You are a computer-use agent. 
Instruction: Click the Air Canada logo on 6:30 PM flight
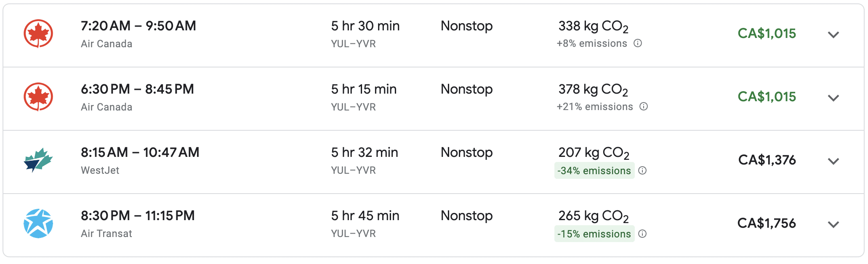[38, 97]
